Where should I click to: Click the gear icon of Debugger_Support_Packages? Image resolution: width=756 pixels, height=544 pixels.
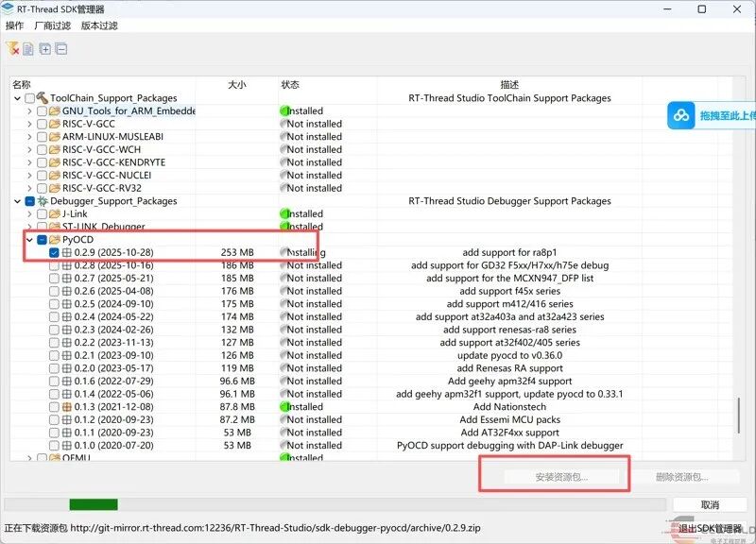coord(43,201)
